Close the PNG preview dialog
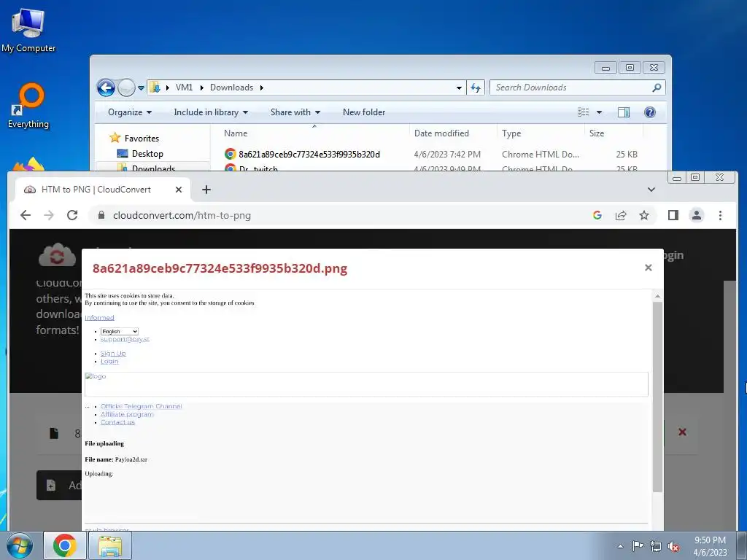Image resolution: width=747 pixels, height=560 pixels. pos(649,268)
